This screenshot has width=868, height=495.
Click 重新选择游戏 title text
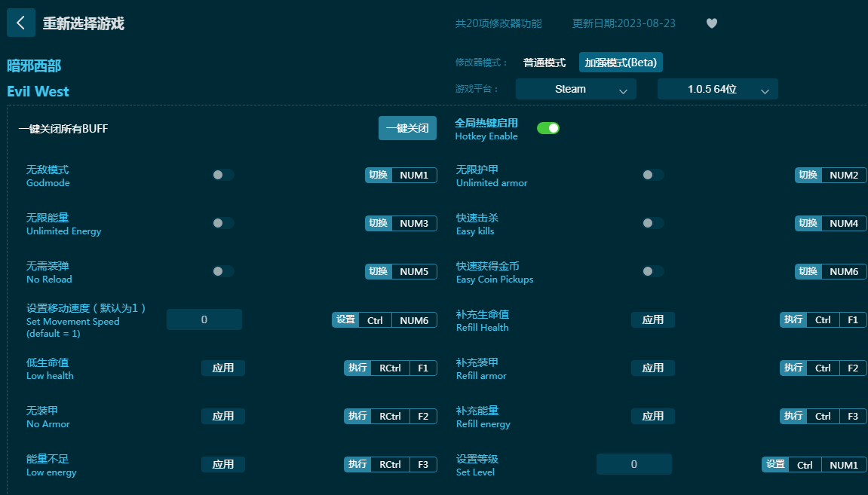84,24
